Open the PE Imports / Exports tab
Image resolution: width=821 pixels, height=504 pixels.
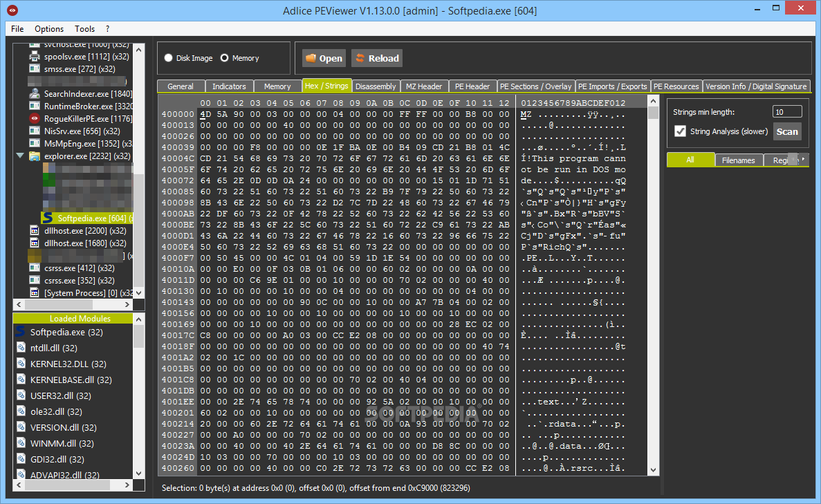point(613,86)
